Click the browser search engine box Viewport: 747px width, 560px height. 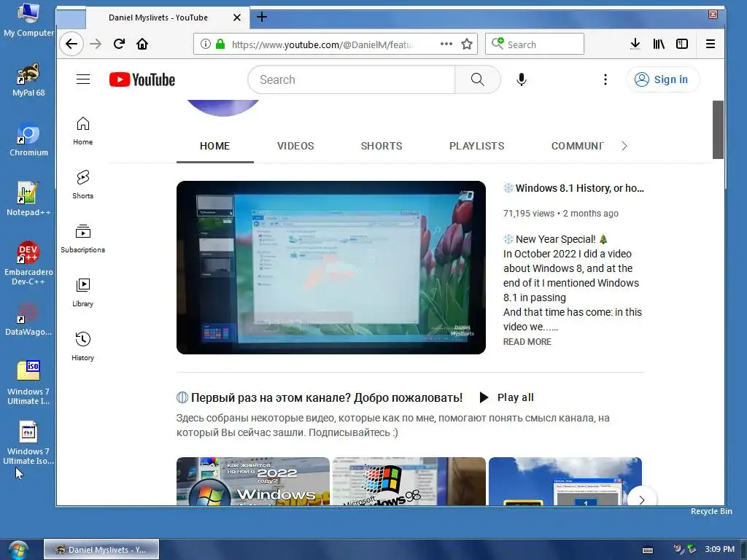(x=535, y=44)
